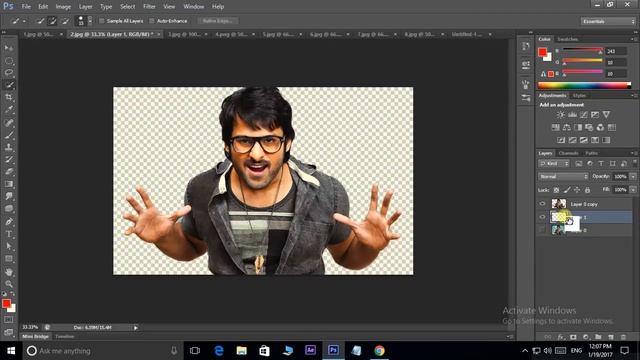
Task: Open the status bar info arrow
Action: click(136, 327)
